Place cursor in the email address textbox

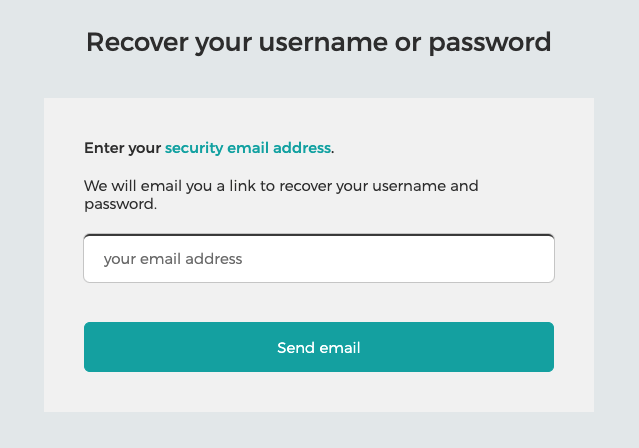[x=318, y=259]
